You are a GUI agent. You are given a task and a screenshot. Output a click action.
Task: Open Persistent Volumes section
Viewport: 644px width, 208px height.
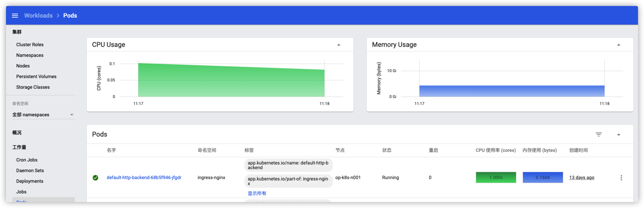pyautogui.click(x=36, y=76)
